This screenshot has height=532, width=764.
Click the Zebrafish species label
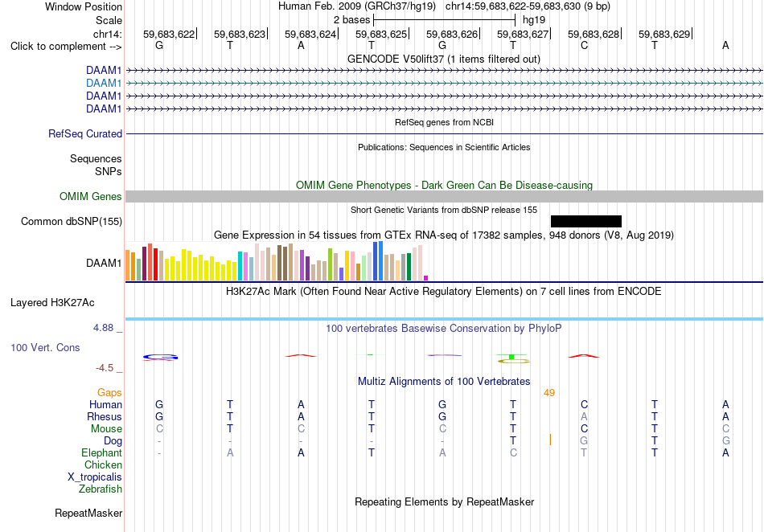[x=101, y=489]
